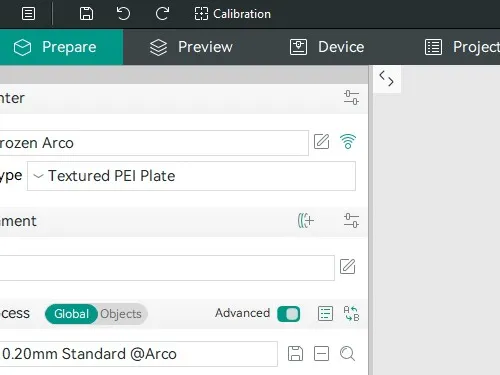Open the Calibration menu
The image size is (500, 375).
tap(233, 14)
